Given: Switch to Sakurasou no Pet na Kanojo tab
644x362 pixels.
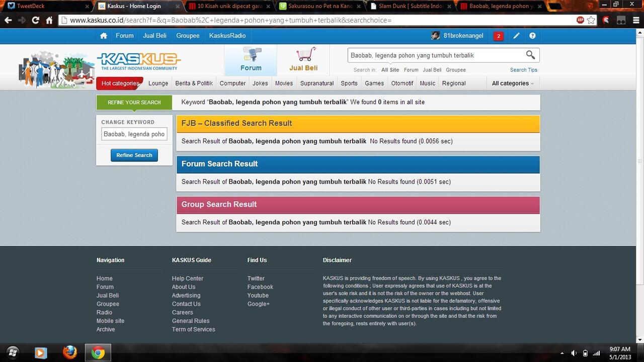Looking at the screenshot, I should pyautogui.click(x=320, y=6).
